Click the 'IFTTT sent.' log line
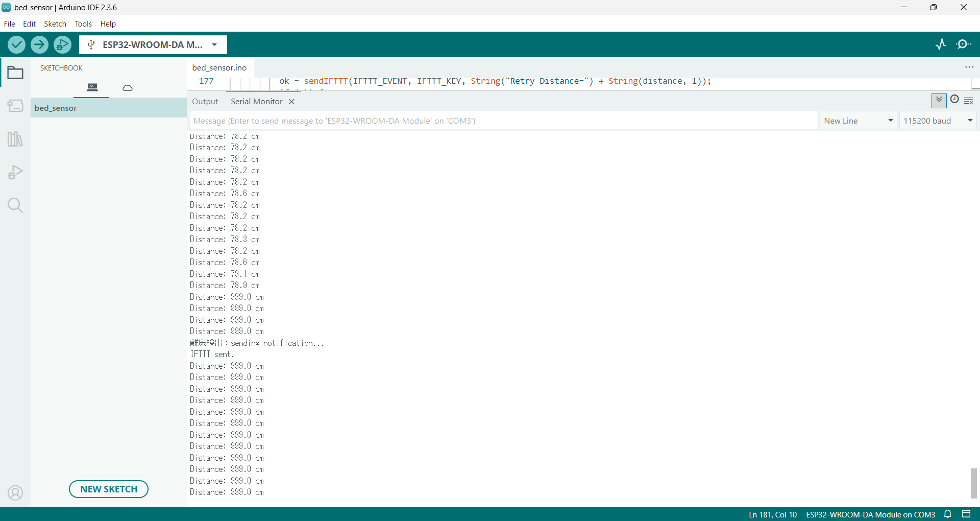 (x=212, y=354)
